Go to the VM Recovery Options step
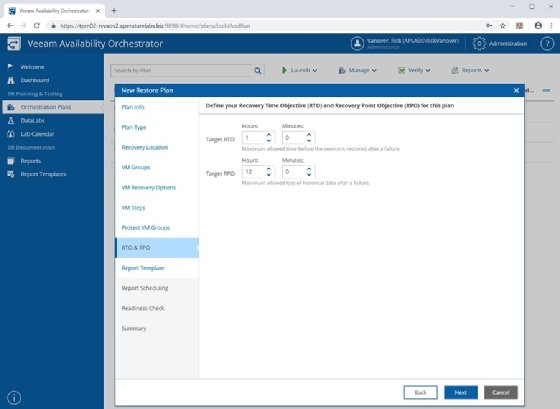This screenshot has height=409, width=560. 149,188
